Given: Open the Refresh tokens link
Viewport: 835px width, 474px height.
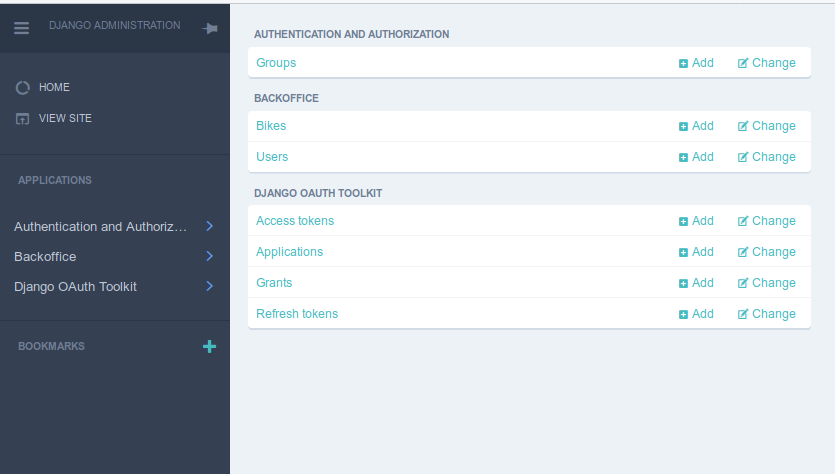Looking at the screenshot, I should 297,314.
